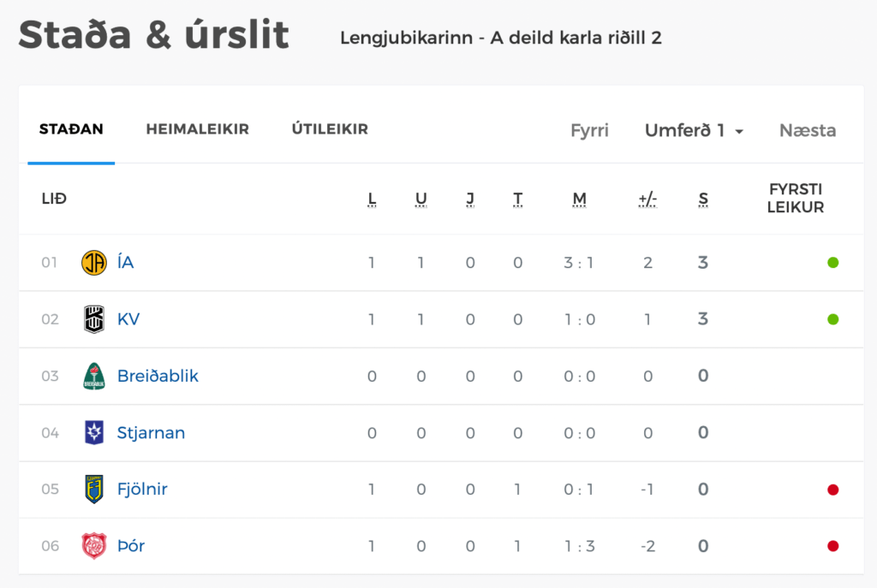Go to the previous round with Fyrri
Screen dimensions: 877x588
[589, 130]
